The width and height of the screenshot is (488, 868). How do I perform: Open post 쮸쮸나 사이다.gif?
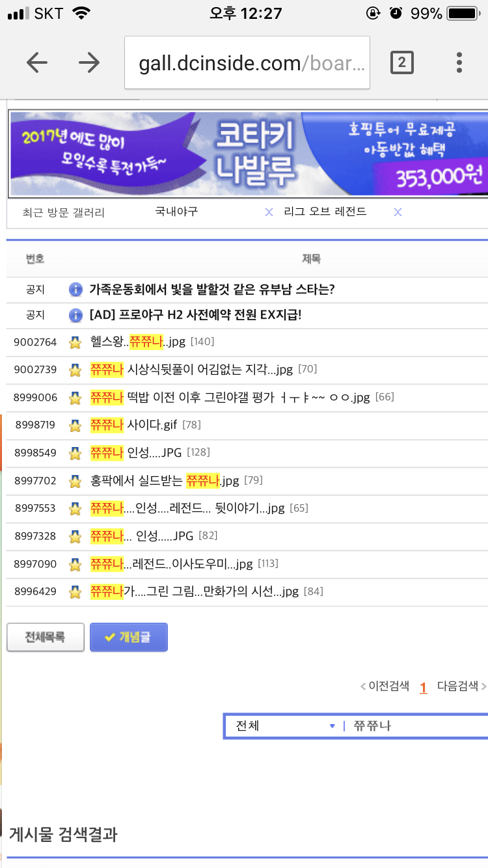pos(134,425)
